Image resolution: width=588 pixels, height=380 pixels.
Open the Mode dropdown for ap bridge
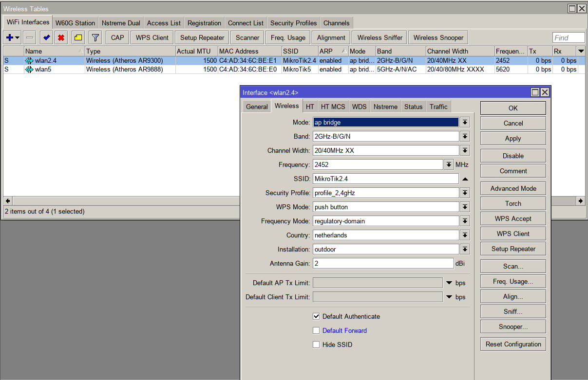click(x=465, y=123)
